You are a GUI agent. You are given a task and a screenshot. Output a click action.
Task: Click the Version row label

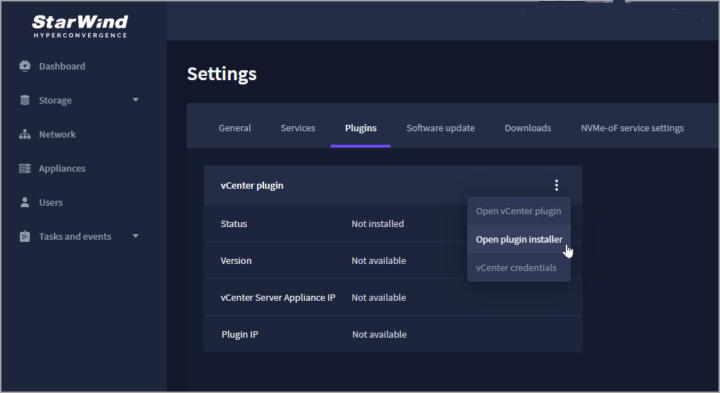[236, 260]
